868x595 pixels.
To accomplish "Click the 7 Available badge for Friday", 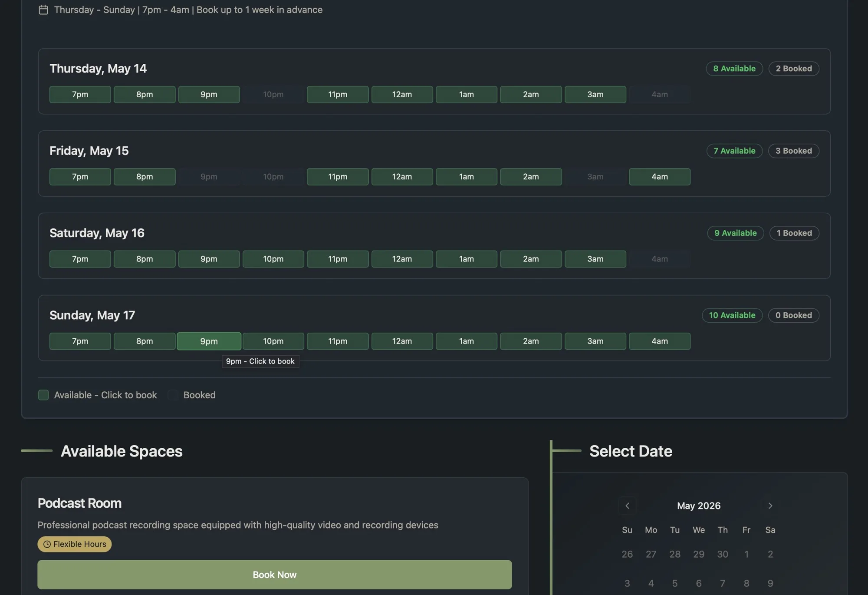I will point(734,151).
